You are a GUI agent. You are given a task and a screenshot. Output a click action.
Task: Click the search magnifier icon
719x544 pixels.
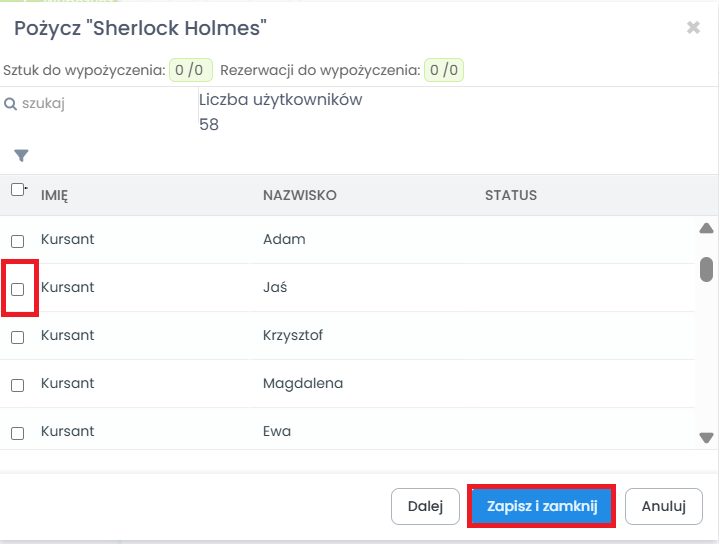(x=10, y=103)
